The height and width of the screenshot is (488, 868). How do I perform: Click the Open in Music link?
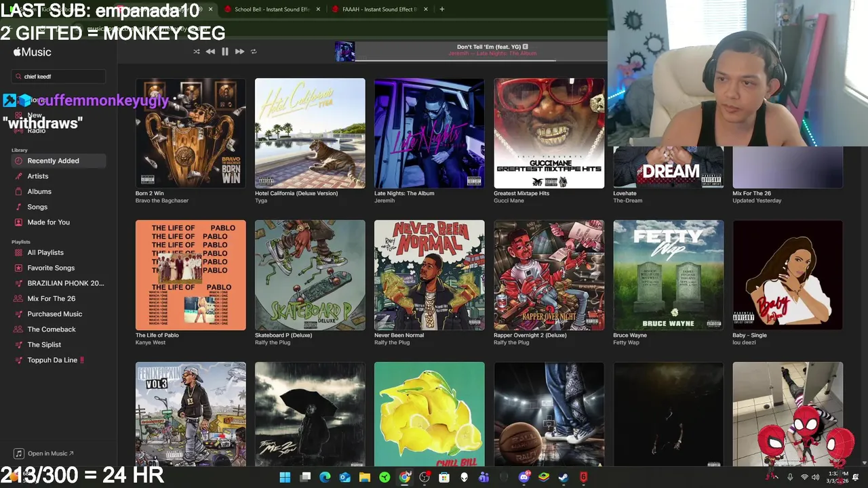point(45,453)
